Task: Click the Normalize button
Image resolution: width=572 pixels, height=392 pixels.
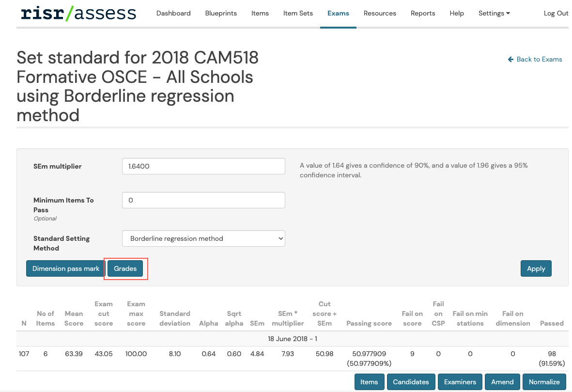Action: coord(544,382)
